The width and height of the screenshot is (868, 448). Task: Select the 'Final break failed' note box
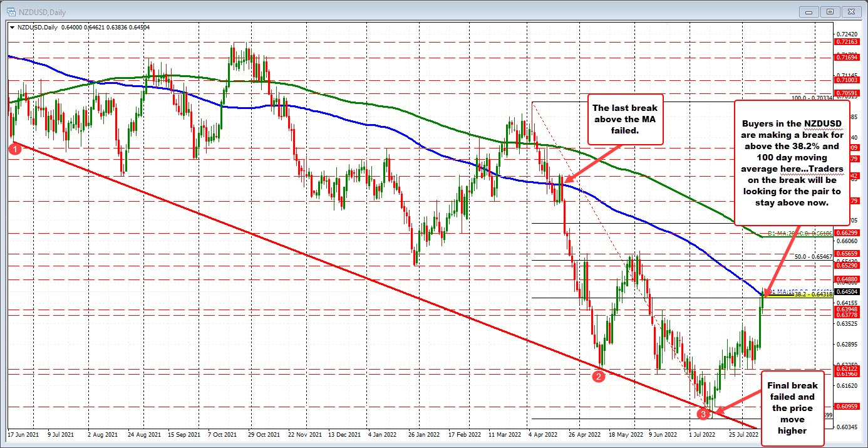[792, 409]
